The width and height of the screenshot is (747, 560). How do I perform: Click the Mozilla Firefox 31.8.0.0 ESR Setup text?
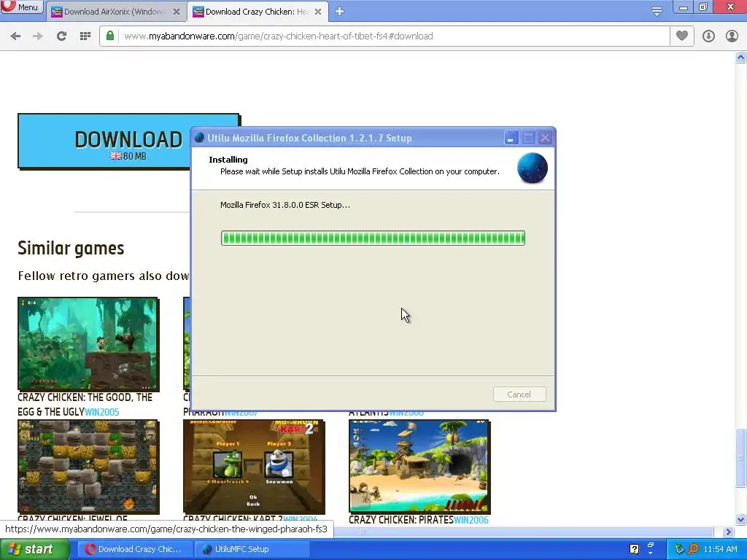click(x=285, y=205)
